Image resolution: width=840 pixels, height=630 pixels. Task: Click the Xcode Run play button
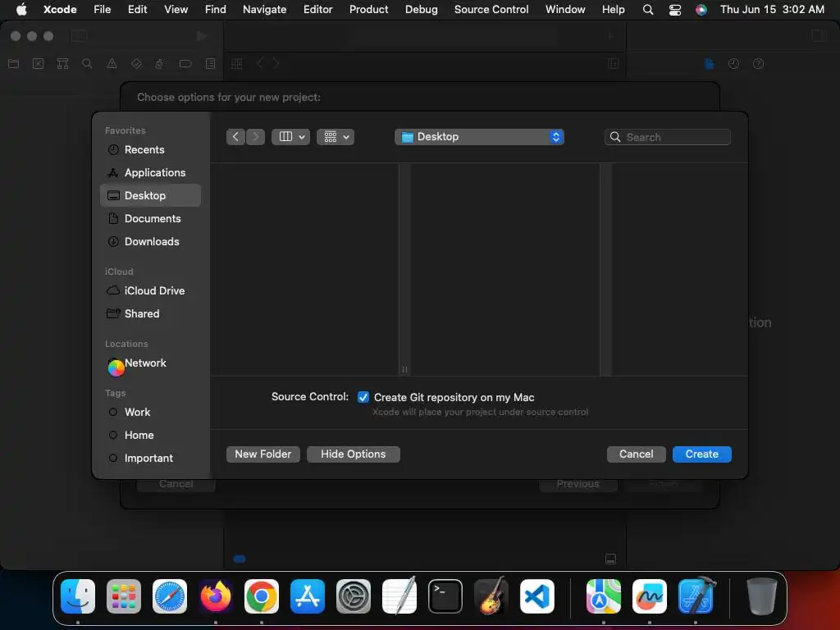coord(202,36)
